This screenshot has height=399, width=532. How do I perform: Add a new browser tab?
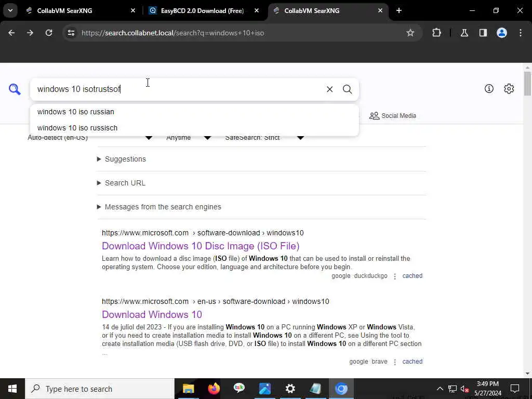399,10
